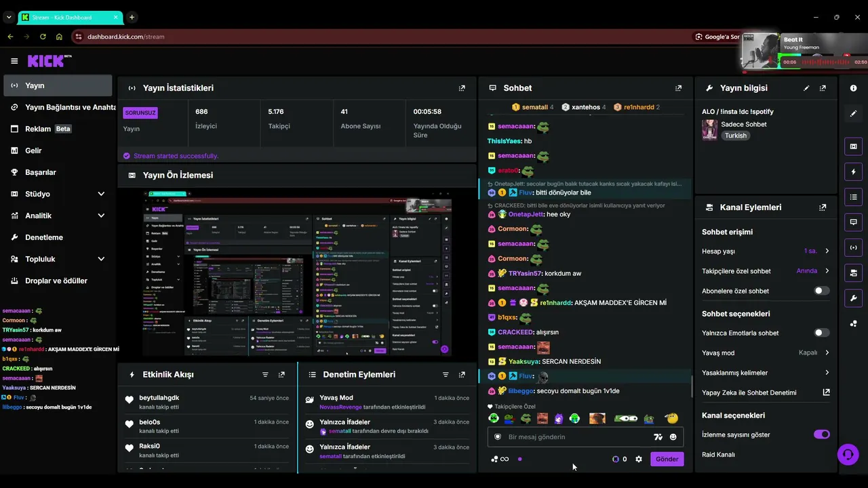Viewport: 868px width, 488px height.
Task: Go to Reklam Beta page
Action: coord(58,129)
